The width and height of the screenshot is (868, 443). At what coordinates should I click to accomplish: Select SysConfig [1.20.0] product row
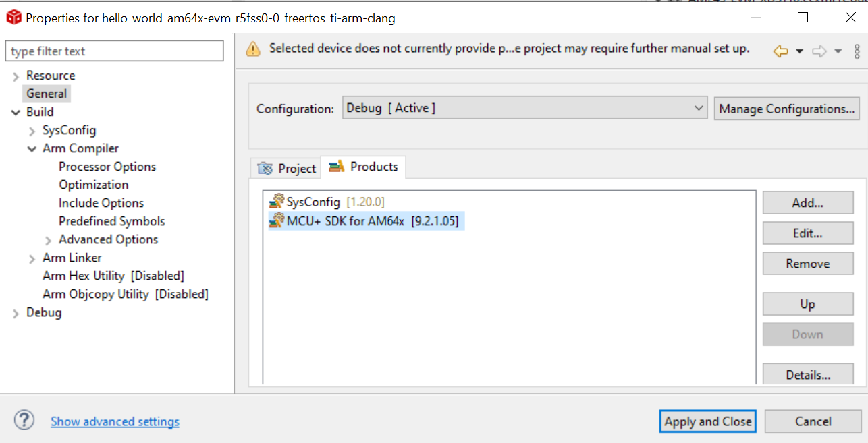(x=327, y=201)
